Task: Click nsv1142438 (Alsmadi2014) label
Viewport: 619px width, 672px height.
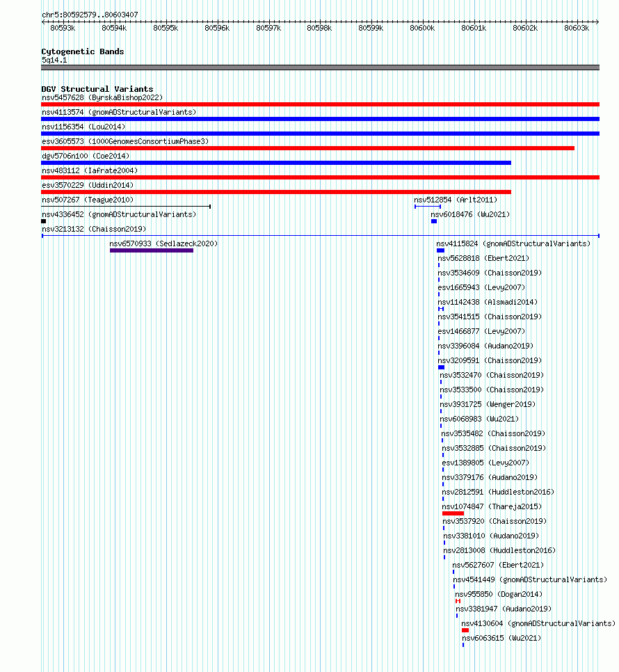Action: (x=488, y=302)
